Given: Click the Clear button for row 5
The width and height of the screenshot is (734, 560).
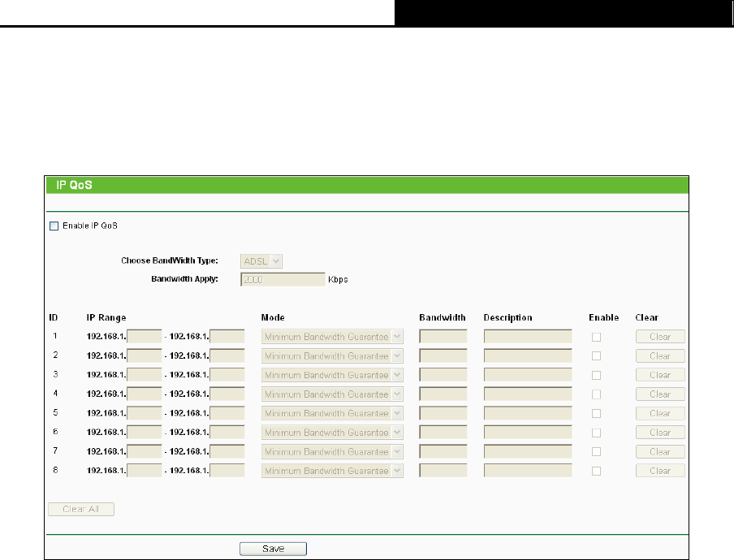Looking at the screenshot, I should coord(660,413).
